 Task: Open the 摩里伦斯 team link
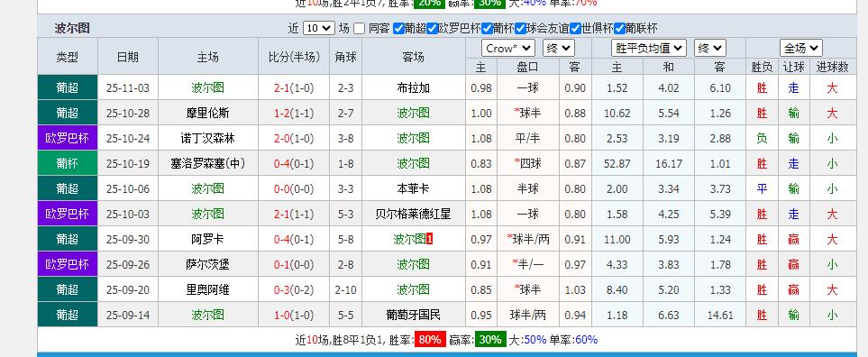(207, 114)
